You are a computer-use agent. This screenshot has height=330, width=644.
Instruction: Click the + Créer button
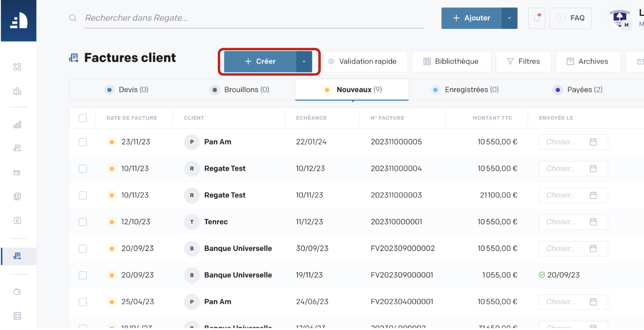pyautogui.click(x=260, y=61)
